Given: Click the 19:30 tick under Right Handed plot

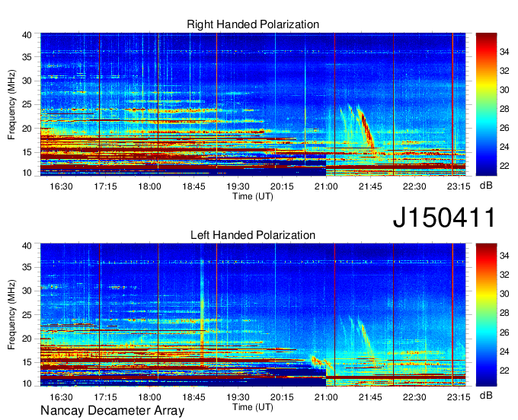Looking at the screenshot, I should pyautogui.click(x=238, y=186).
